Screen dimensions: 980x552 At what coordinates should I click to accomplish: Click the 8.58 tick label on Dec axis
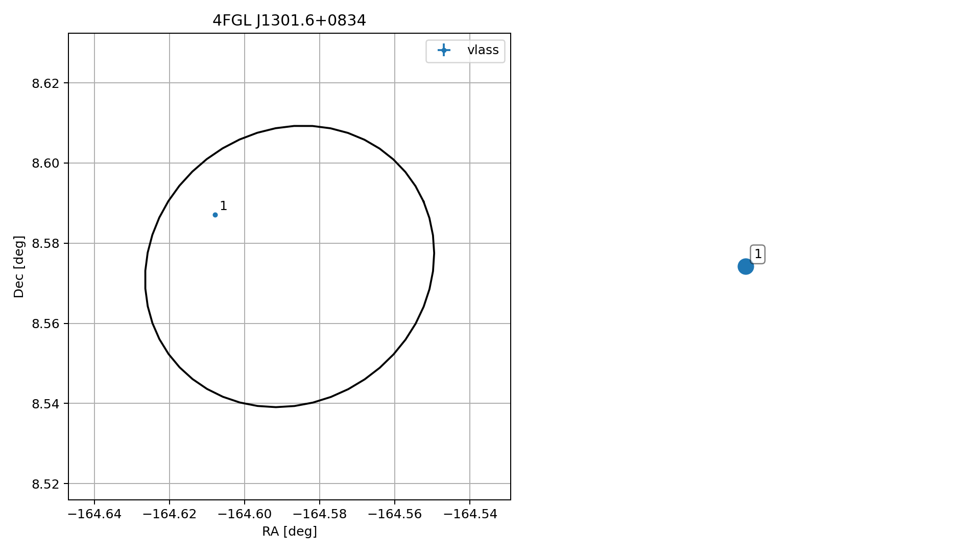(46, 244)
